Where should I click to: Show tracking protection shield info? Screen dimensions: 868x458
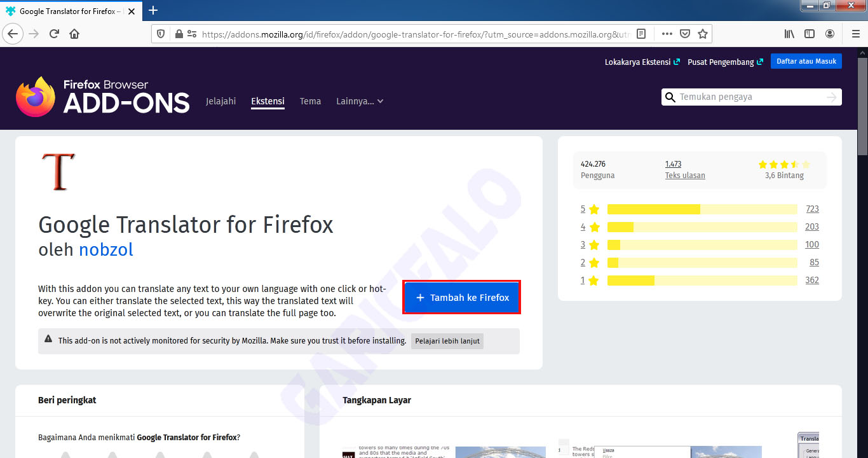[x=161, y=34]
